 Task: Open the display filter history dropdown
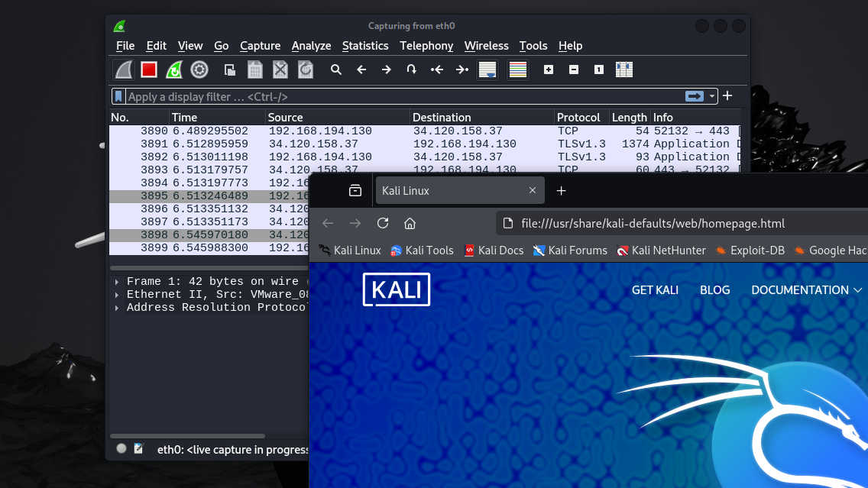coord(713,96)
